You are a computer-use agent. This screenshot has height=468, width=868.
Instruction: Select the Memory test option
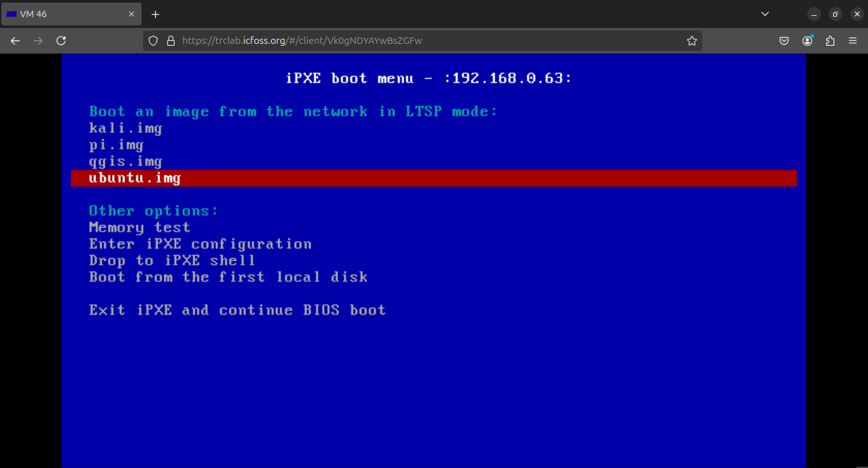pos(139,228)
